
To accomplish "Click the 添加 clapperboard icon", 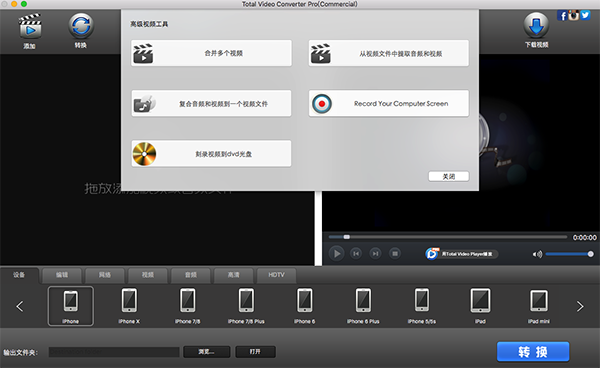I will click(x=30, y=26).
